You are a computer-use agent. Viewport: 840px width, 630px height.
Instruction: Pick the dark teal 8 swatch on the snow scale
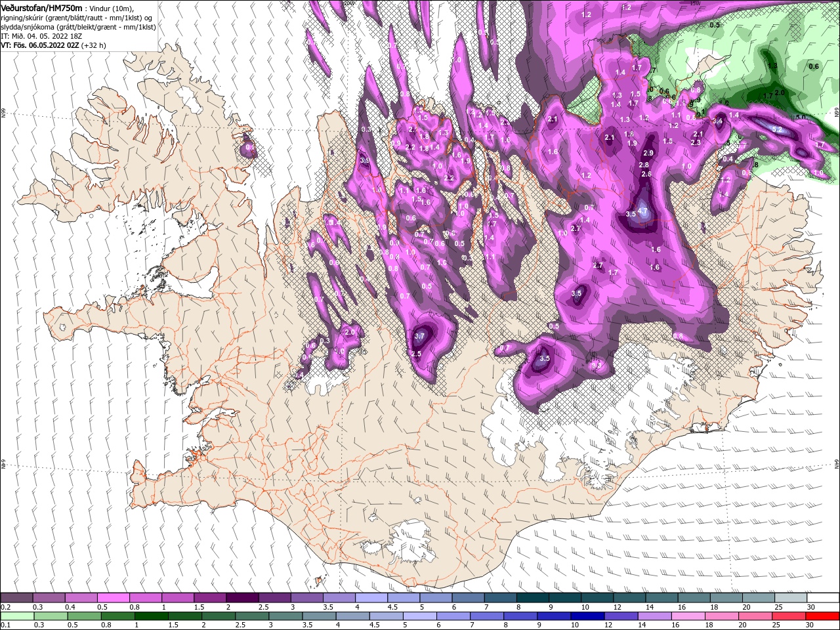coord(533,598)
